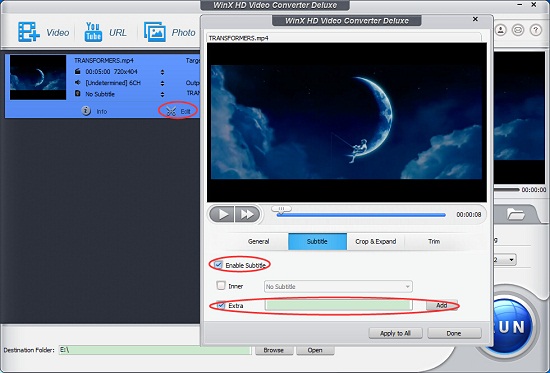Click the mail envelope icon
Viewport: 550px width, 373px height.
click(x=518, y=30)
